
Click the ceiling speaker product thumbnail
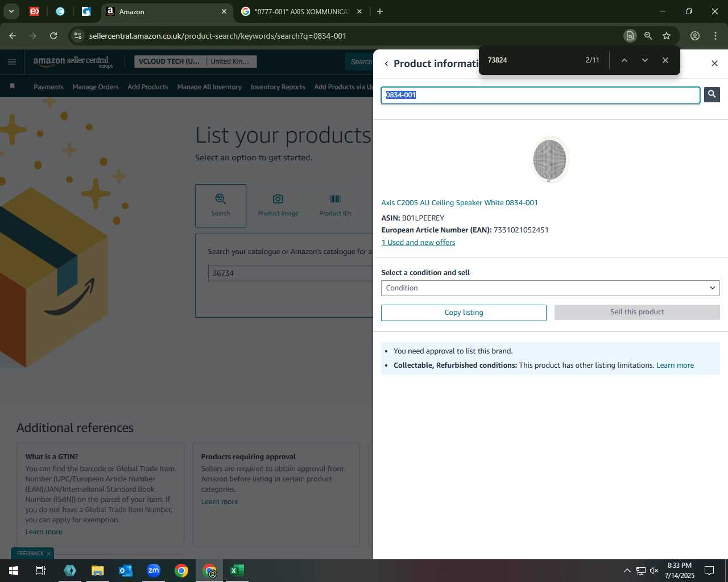549,160
